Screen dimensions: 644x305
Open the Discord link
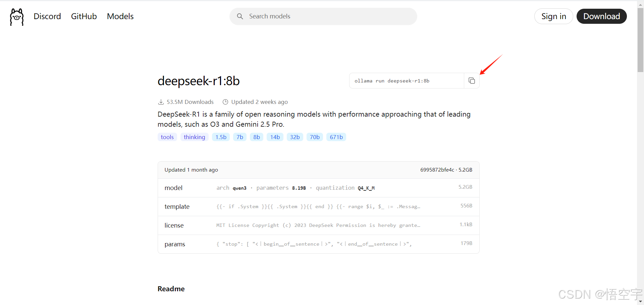point(47,16)
